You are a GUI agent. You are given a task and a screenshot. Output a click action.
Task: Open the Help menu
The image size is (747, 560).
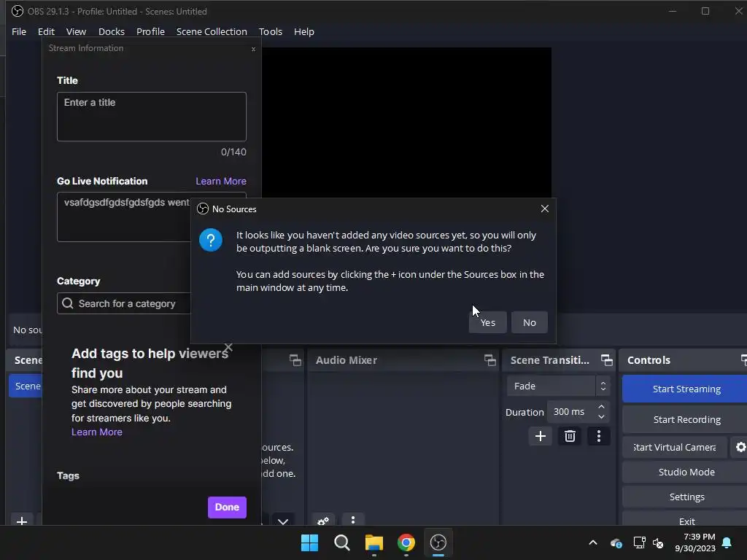(304, 31)
